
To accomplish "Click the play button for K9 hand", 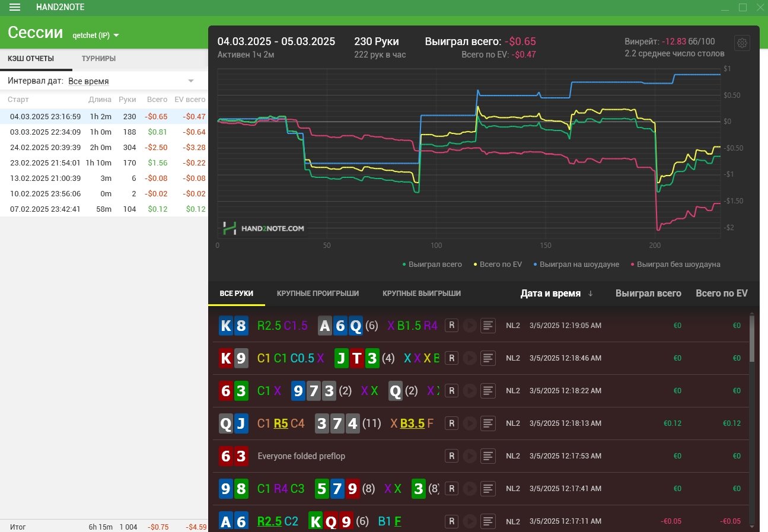I will pos(470,358).
